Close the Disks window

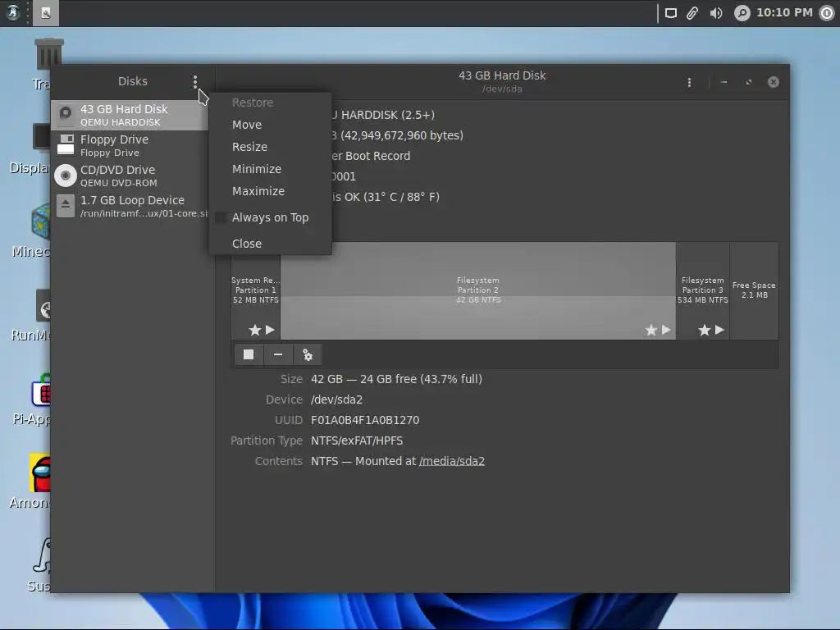coord(773,82)
